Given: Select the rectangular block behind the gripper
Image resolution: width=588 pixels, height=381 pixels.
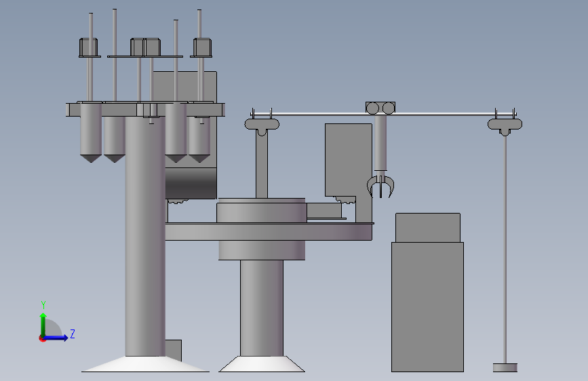Looking at the screenshot, I should click(349, 160).
